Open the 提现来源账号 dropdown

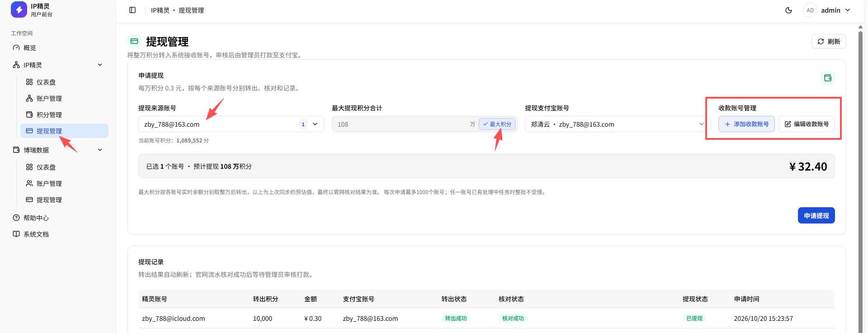[231, 124]
